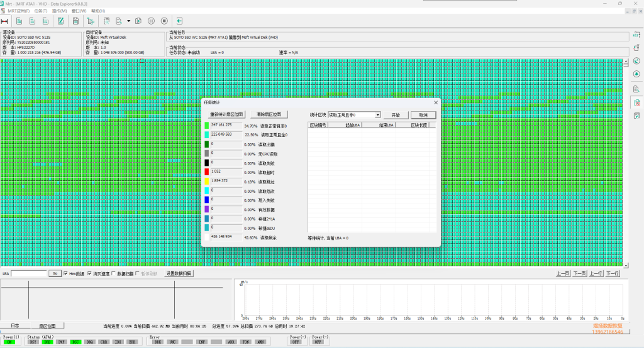Click the save floppy disk toolbar icon

pyautogui.click(x=75, y=21)
